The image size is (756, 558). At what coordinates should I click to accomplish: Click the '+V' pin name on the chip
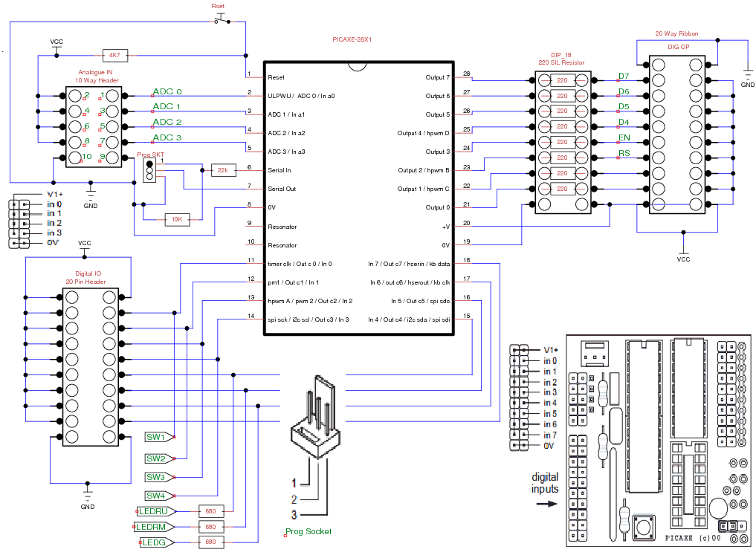(x=446, y=227)
